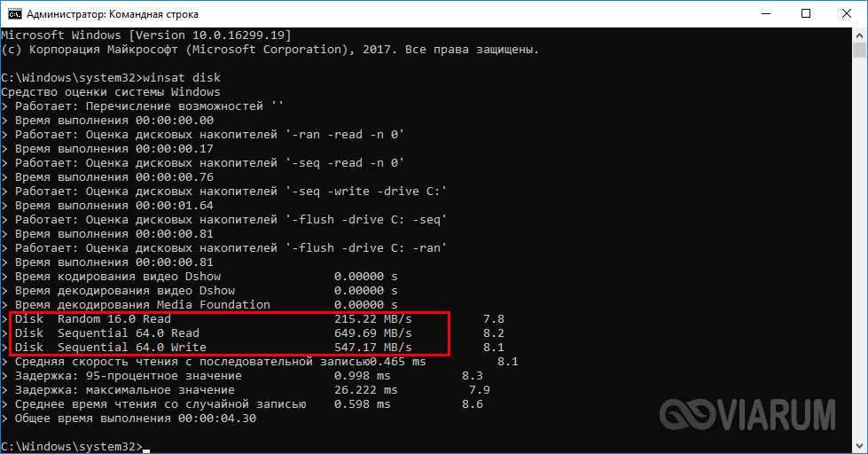Click the '-ran -read -n 0' line
This screenshot has width=868, height=454.
203,135
